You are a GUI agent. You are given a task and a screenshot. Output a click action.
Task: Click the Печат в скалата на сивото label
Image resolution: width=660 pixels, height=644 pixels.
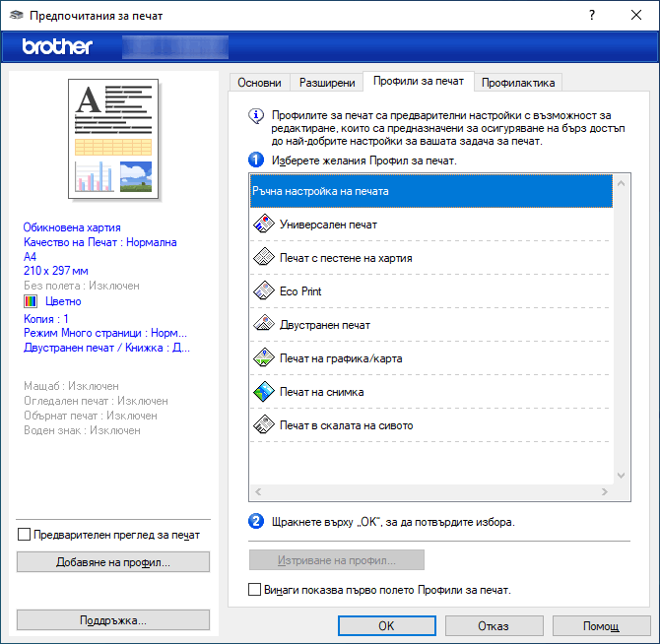(x=346, y=425)
